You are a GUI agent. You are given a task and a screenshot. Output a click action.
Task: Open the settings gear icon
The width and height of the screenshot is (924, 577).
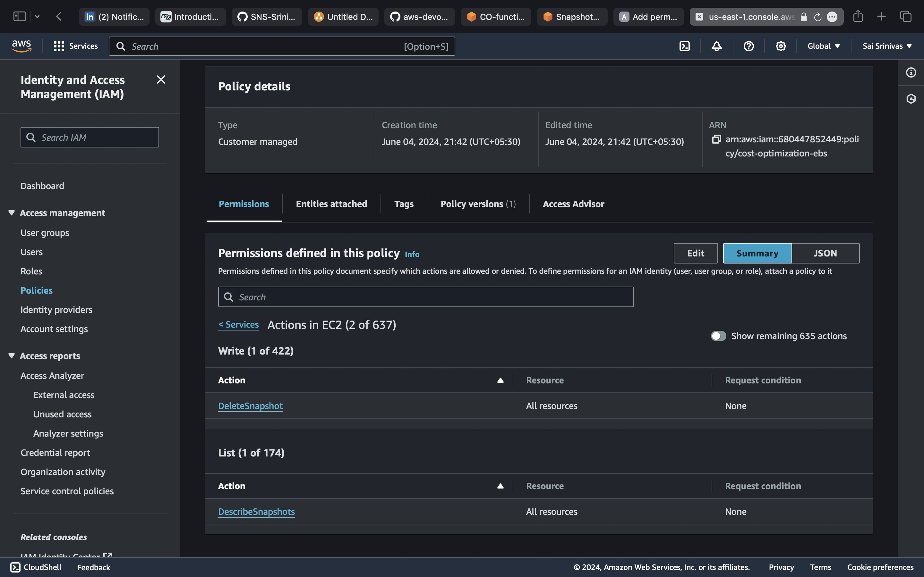pos(781,46)
